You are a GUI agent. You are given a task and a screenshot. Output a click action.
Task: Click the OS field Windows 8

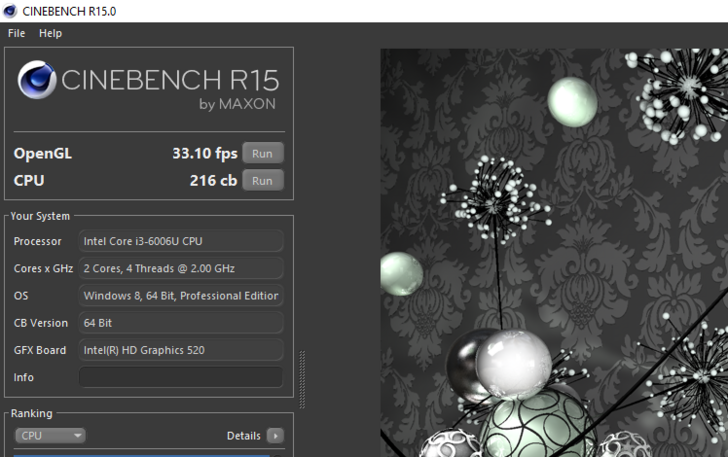(181, 296)
